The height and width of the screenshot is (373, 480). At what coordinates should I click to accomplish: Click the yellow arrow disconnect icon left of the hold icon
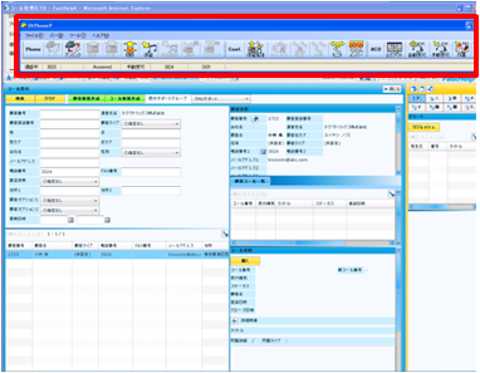coord(130,49)
